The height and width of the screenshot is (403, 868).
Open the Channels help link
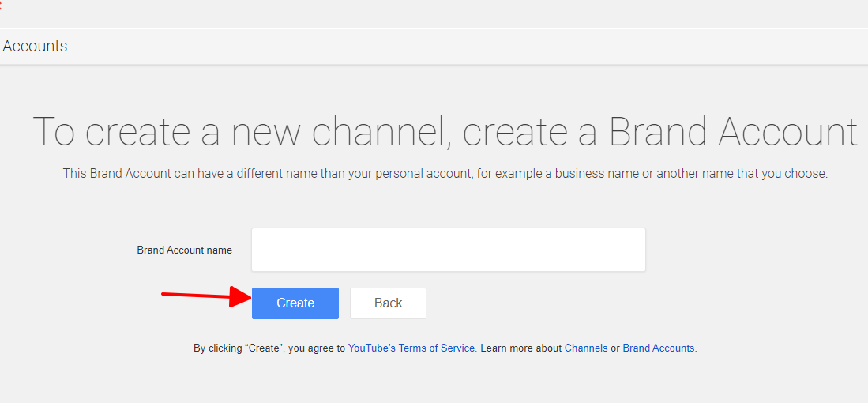[x=586, y=348]
